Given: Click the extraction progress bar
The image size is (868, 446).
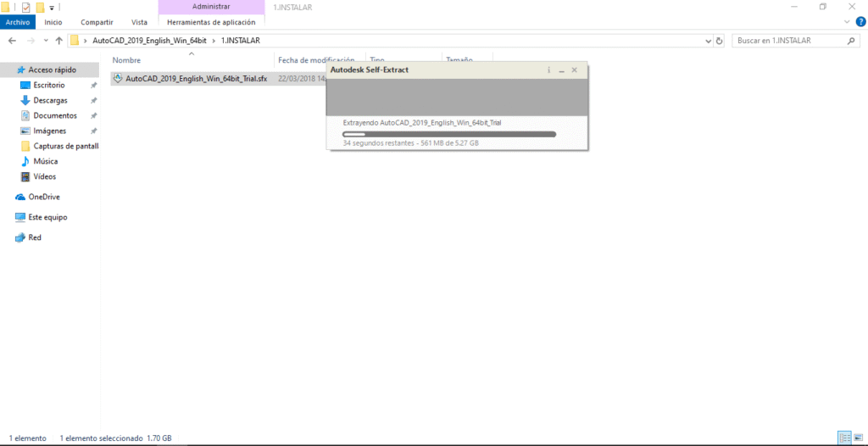Looking at the screenshot, I should [449, 134].
